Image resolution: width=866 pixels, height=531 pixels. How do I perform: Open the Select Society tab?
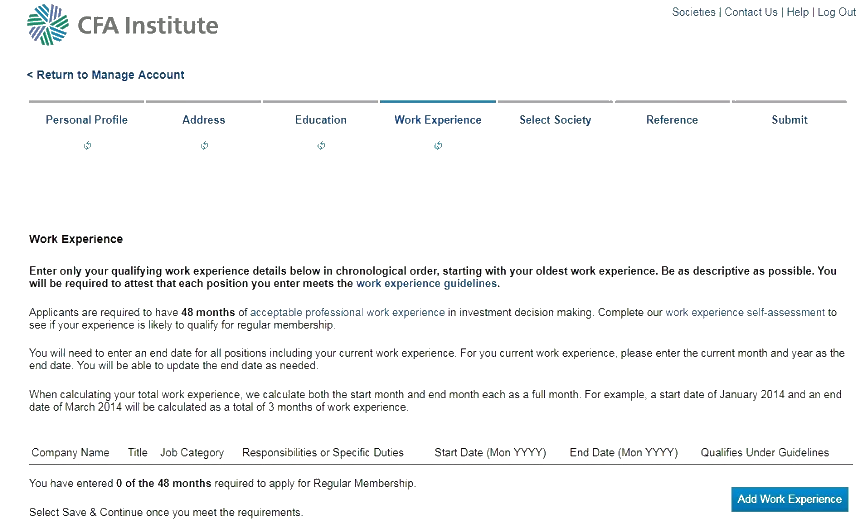click(555, 120)
